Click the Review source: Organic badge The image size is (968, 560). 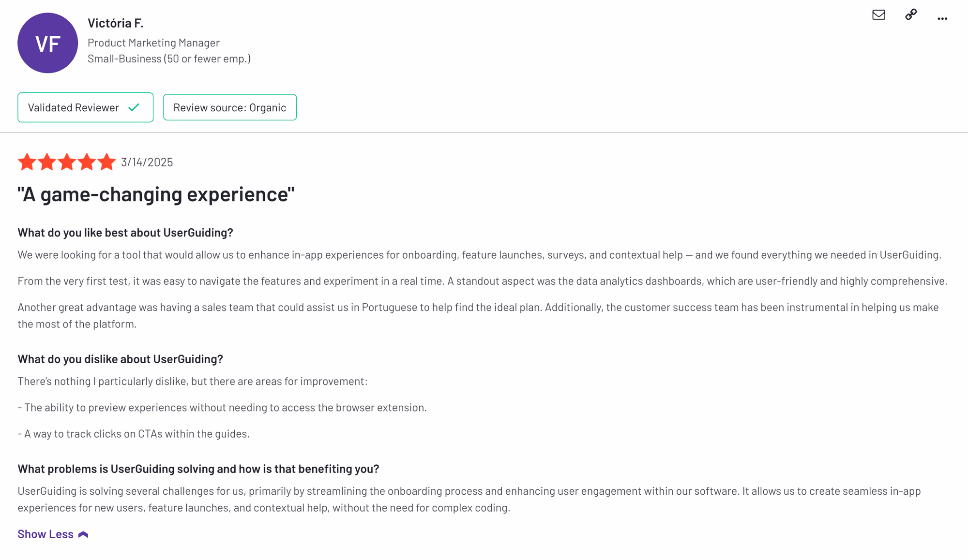[229, 107]
